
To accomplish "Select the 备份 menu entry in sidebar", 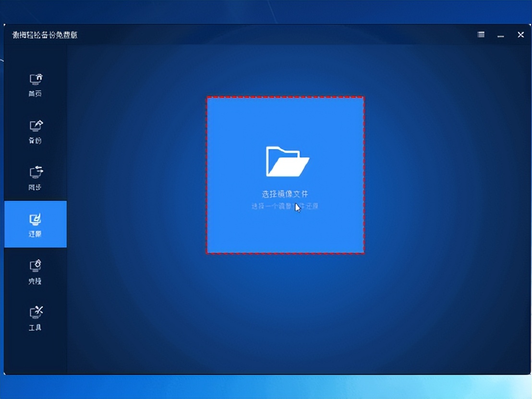I will 35,132.
